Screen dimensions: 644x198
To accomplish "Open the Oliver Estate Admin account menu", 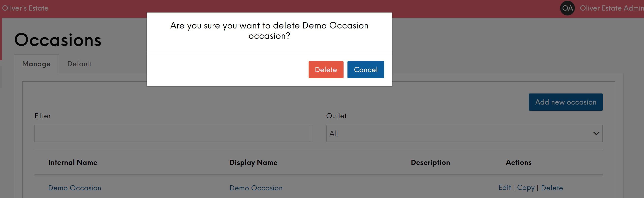I will coord(612,8).
